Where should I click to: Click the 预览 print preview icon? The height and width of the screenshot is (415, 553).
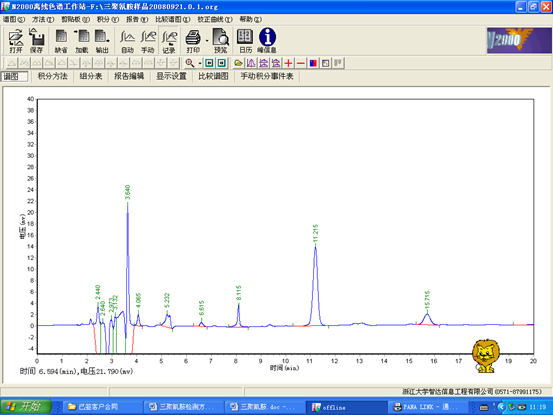(221, 41)
